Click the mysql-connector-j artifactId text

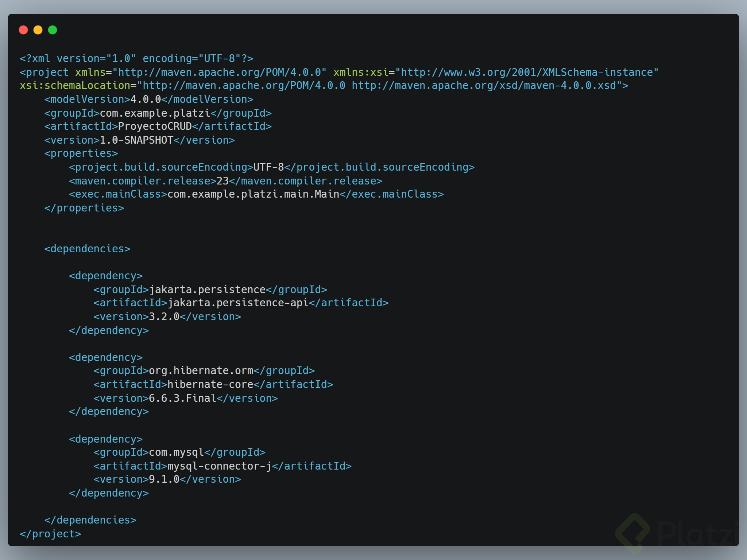pos(219,466)
